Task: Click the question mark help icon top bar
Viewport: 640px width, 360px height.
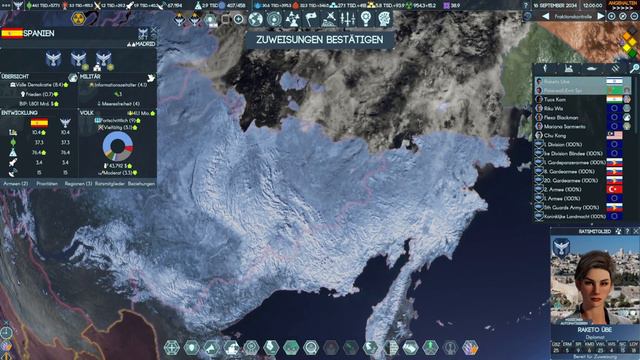Action: 525,5
